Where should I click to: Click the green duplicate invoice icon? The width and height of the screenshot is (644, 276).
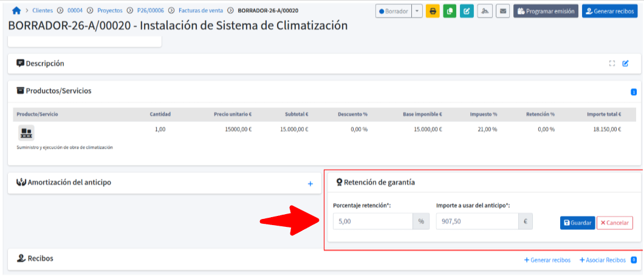pos(450,11)
